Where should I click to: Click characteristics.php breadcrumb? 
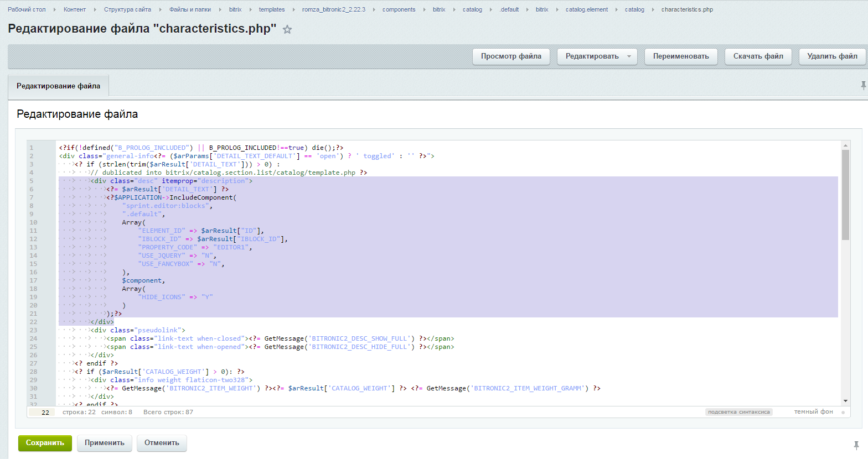(x=687, y=9)
